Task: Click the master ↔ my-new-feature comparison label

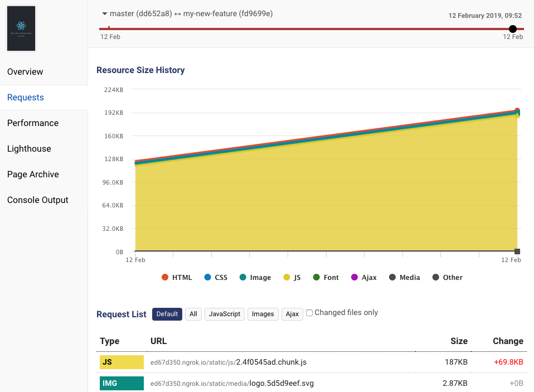Action: tap(191, 13)
